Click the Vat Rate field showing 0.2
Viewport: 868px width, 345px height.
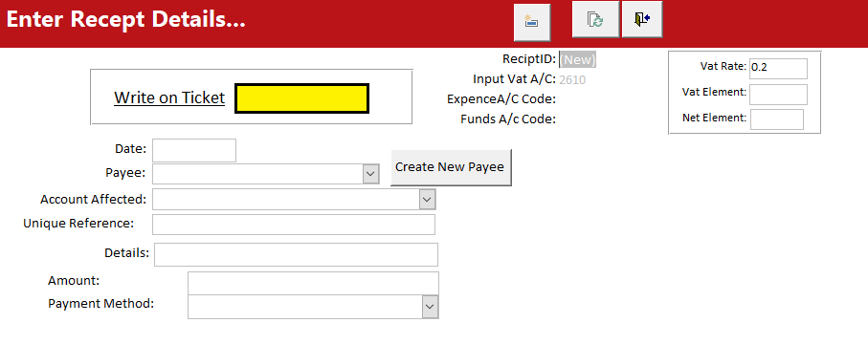778,69
